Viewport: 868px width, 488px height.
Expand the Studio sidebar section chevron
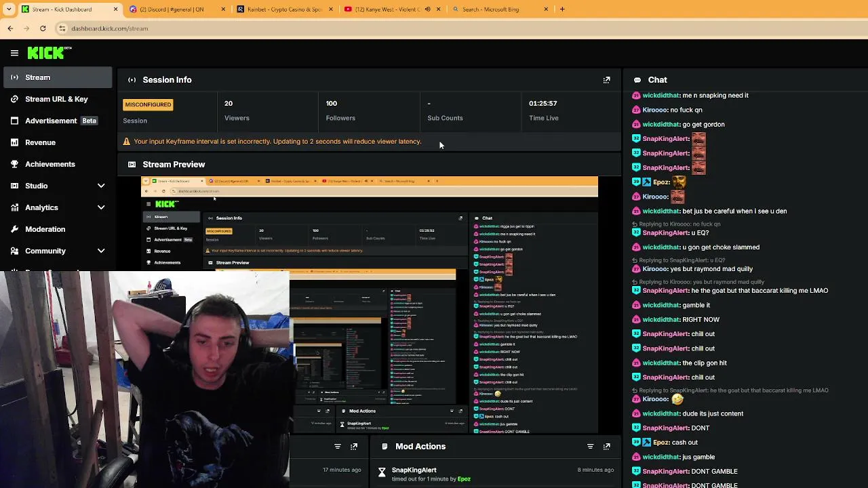coord(101,186)
